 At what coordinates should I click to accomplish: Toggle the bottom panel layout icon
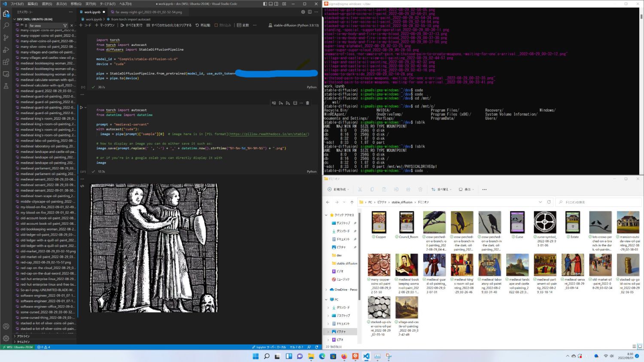pos(270,4)
